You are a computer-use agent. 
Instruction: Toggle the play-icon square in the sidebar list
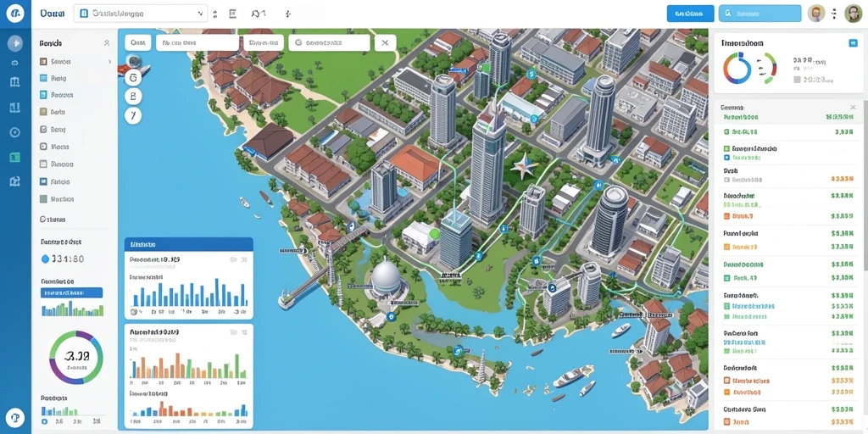pos(43,147)
